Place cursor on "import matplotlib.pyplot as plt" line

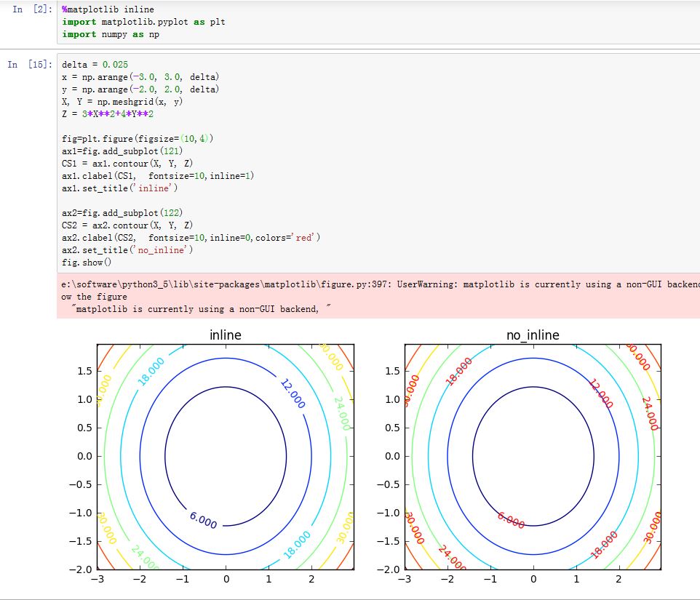coord(143,22)
